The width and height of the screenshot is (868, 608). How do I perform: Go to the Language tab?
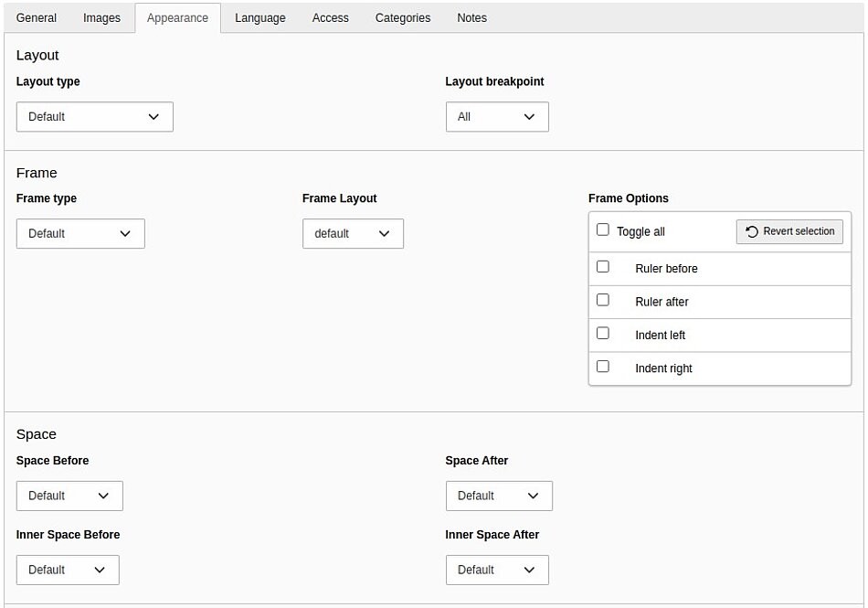259,18
